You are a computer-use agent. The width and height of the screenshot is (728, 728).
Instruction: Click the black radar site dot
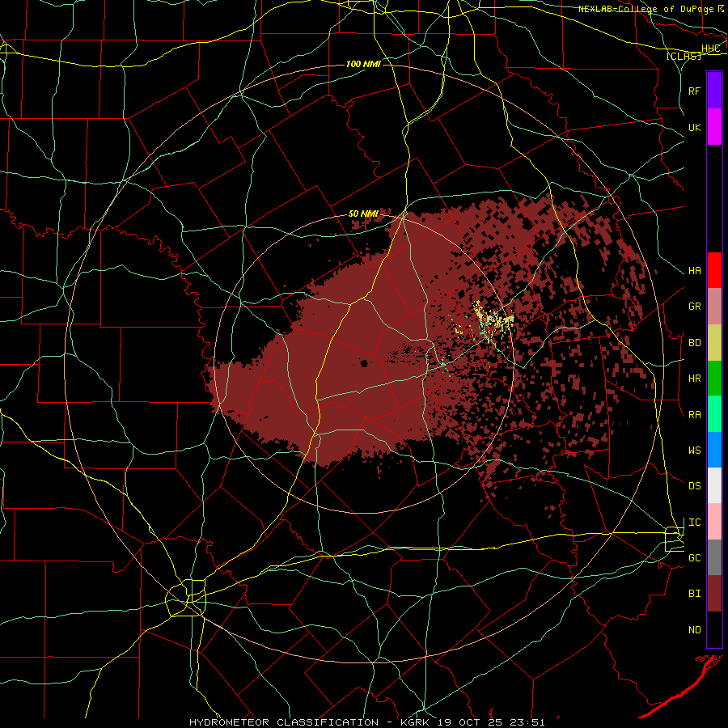[365, 363]
